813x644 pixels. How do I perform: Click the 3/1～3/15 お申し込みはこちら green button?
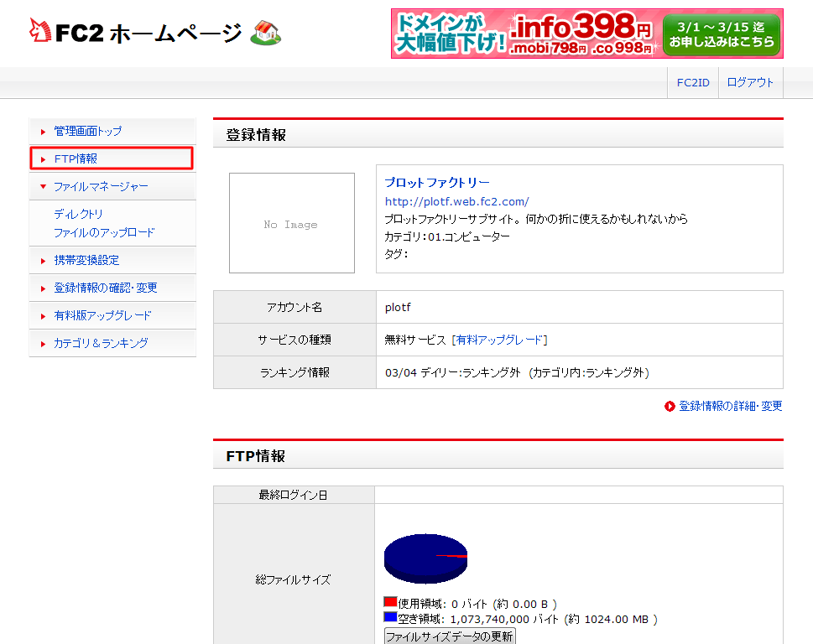pos(722,34)
